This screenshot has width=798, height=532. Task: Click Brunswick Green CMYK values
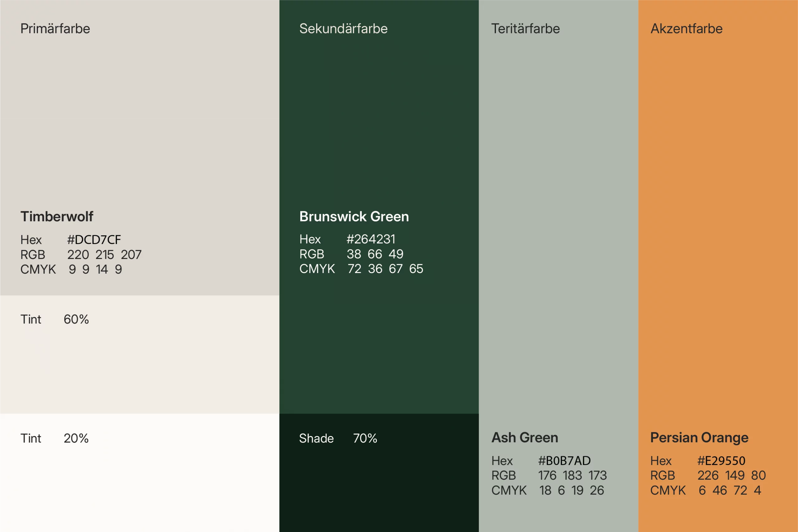point(385,269)
